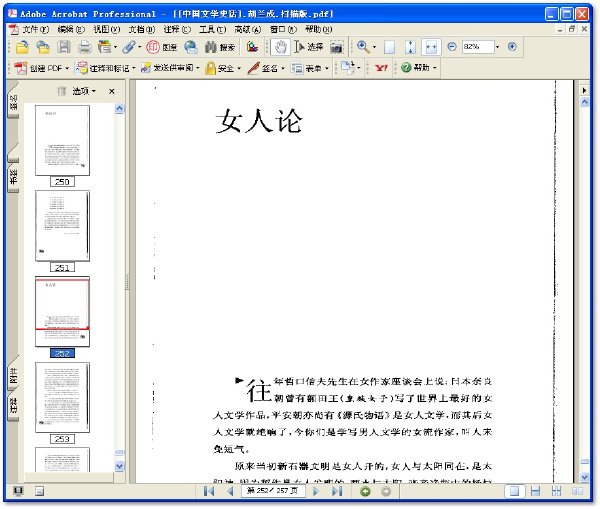Click the Create PDF button
600x509 pixels.
click(38, 68)
